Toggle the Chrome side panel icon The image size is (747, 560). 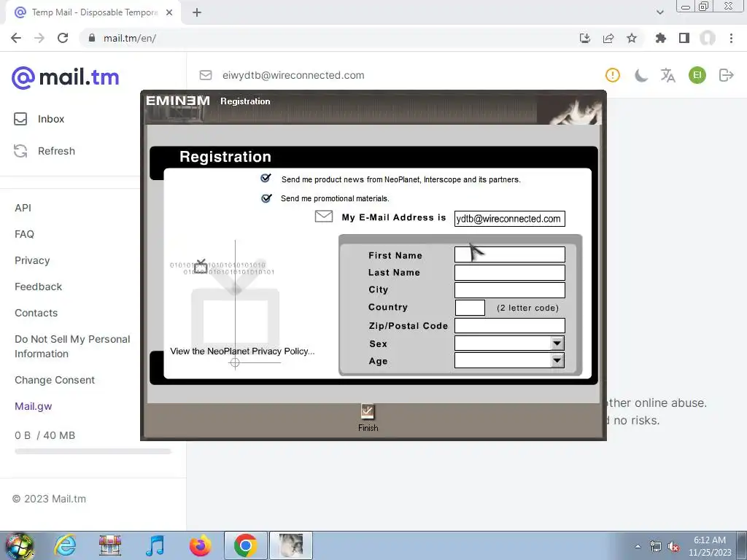(684, 38)
